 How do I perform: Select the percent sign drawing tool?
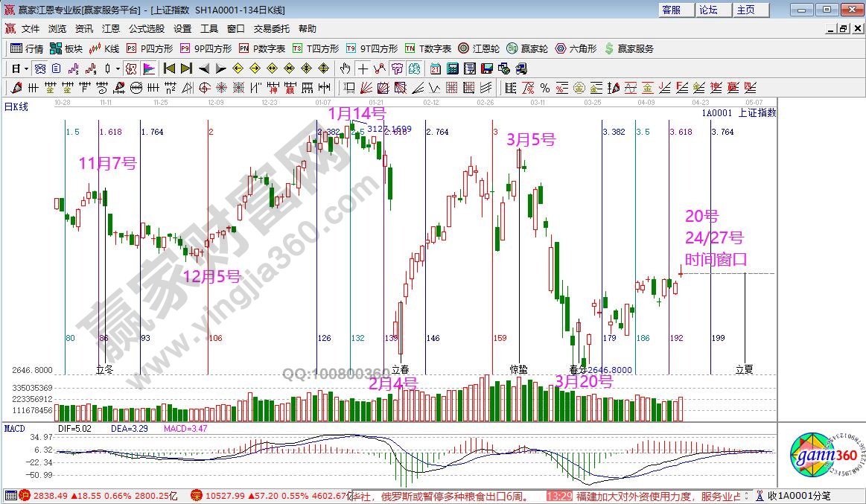tap(544, 88)
